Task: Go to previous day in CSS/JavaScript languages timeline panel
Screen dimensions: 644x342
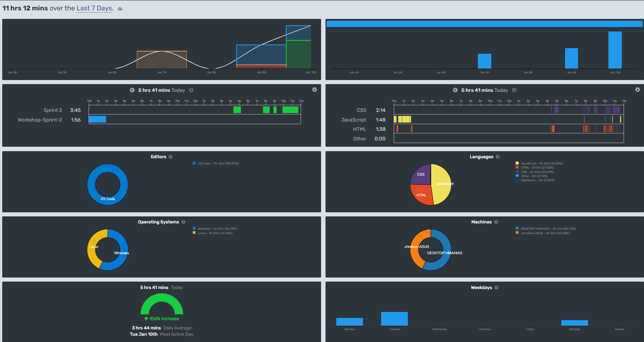Action: coord(455,90)
